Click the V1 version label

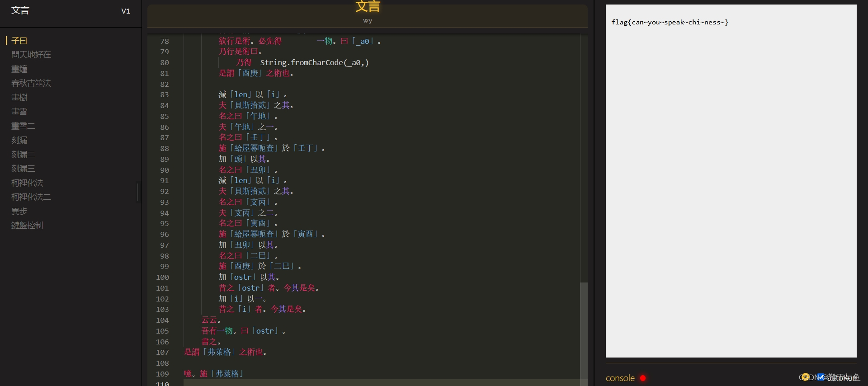pyautogui.click(x=126, y=11)
